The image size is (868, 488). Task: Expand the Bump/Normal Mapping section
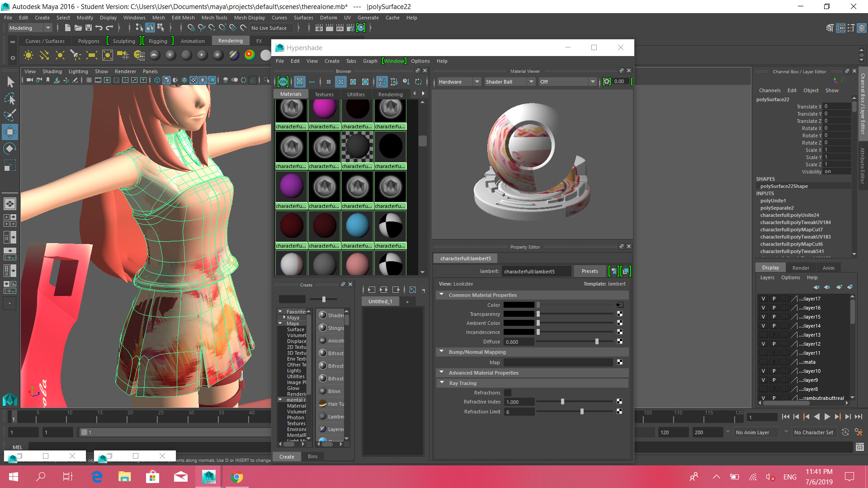click(442, 352)
